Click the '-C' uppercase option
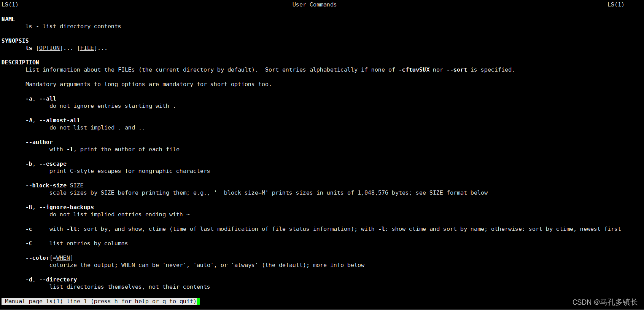 29,243
